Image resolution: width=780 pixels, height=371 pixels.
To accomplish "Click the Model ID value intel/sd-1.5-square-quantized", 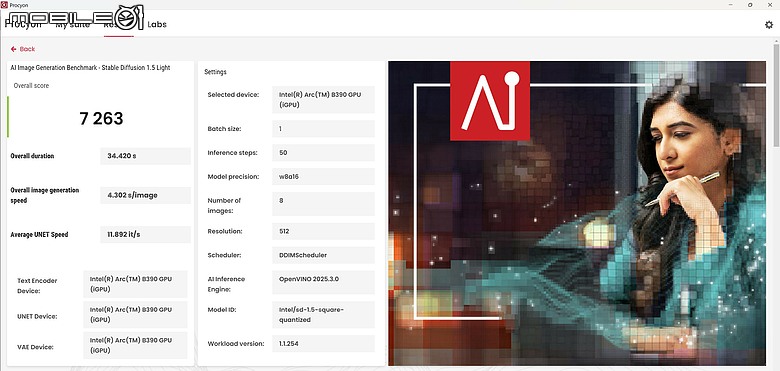I will pos(323,315).
